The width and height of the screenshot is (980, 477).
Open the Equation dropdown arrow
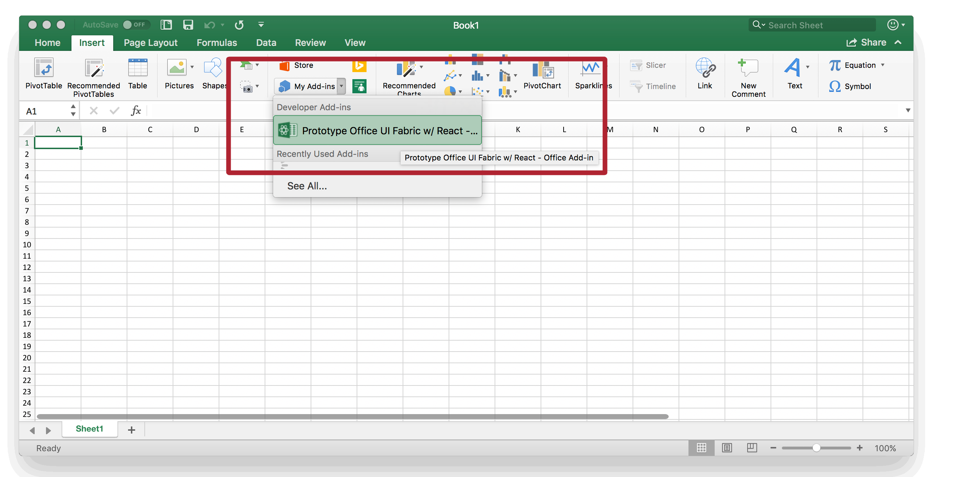(883, 65)
